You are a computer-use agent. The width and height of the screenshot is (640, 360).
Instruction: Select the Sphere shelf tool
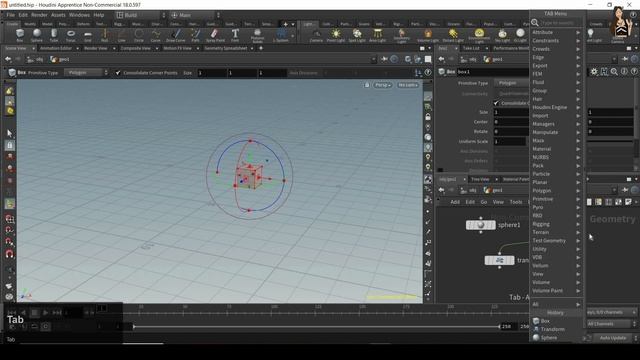click(x=37, y=35)
